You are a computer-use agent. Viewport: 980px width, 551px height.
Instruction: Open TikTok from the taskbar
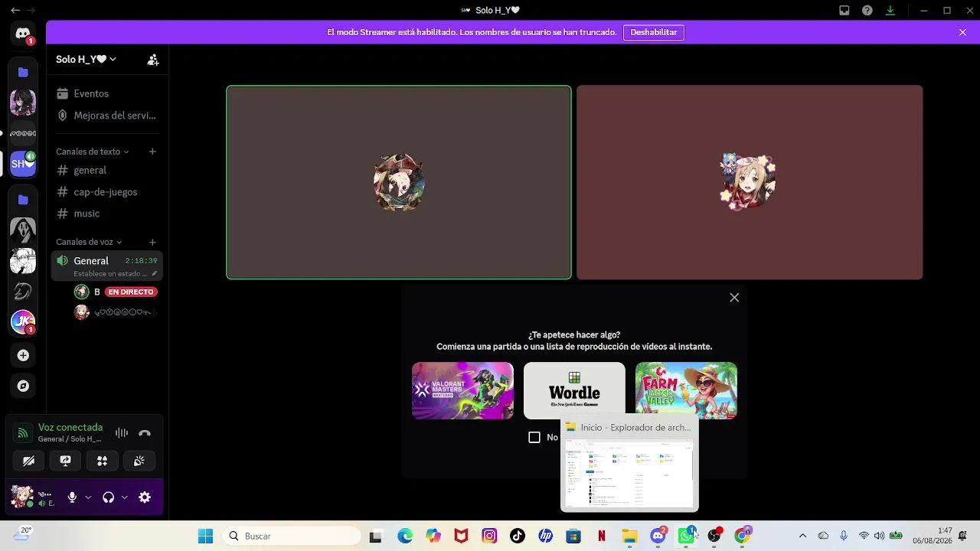click(518, 536)
